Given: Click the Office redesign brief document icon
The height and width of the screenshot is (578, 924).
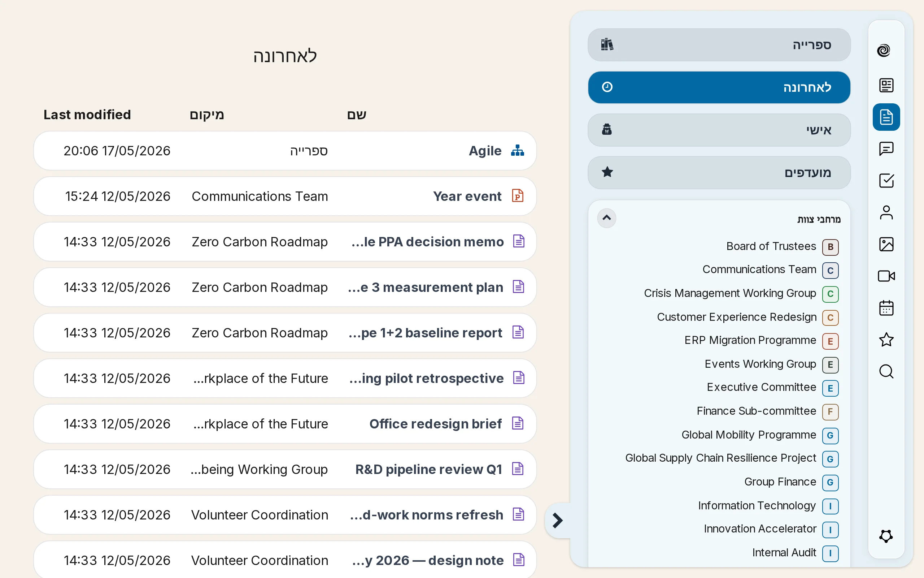Looking at the screenshot, I should point(518,423).
